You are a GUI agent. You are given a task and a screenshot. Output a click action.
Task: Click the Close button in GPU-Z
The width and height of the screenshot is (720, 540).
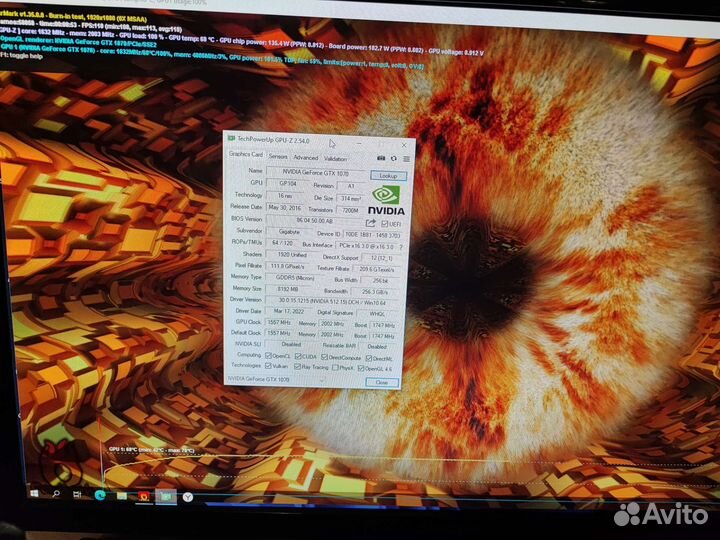pyautogui.click(x=382, y=382)
